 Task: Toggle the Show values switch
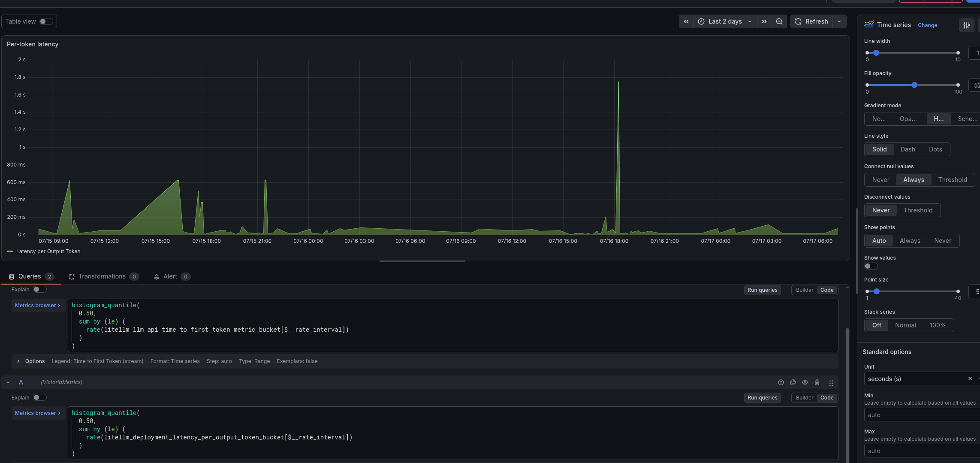[x=871, y=266]
